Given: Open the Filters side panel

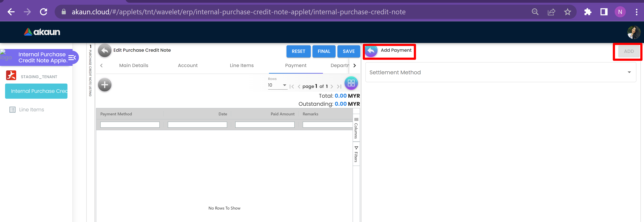Looking at the screenshot, I should coord(356,154).
